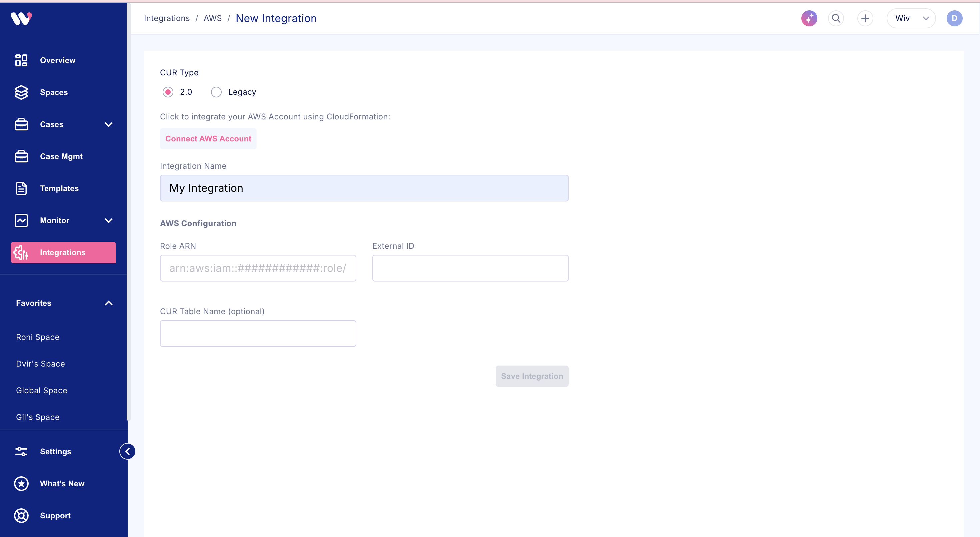Open the search magnifier icon
This screenshot has height=537, width=980.
(836, 18)
